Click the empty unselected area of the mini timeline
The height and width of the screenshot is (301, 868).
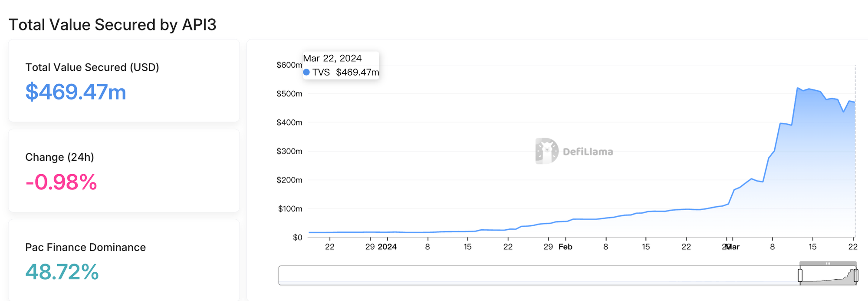click(538, 275)
